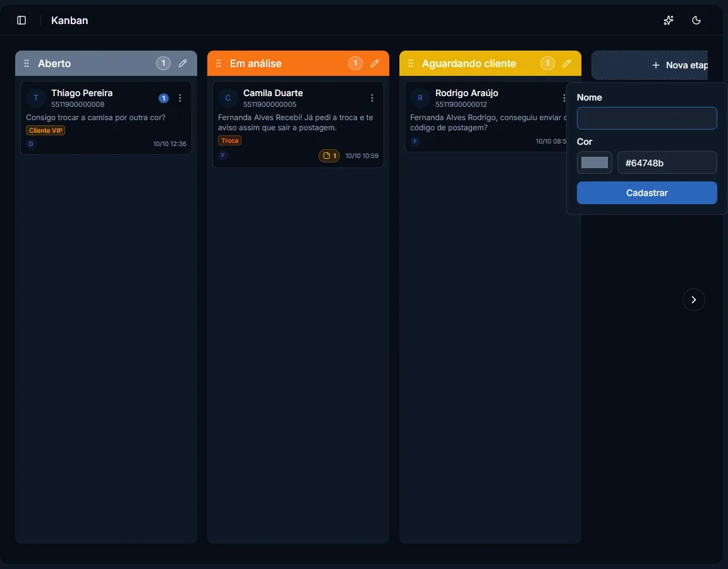Click the Troca tag
The width and height of the screenshot is (728, 569).
click(230, 141)
